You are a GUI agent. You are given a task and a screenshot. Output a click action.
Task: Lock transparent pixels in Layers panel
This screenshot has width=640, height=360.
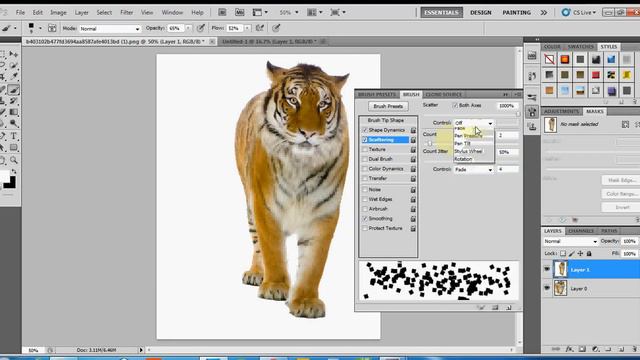tap(563, 253)
